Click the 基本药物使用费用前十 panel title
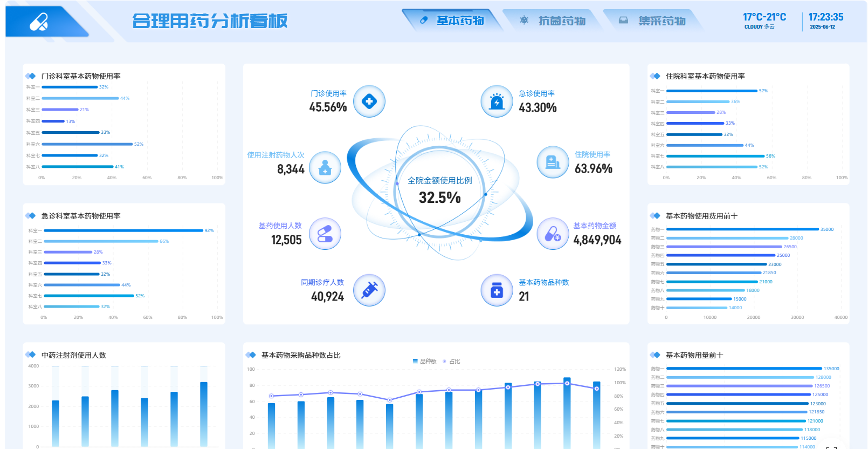 (x=701, y=216)
